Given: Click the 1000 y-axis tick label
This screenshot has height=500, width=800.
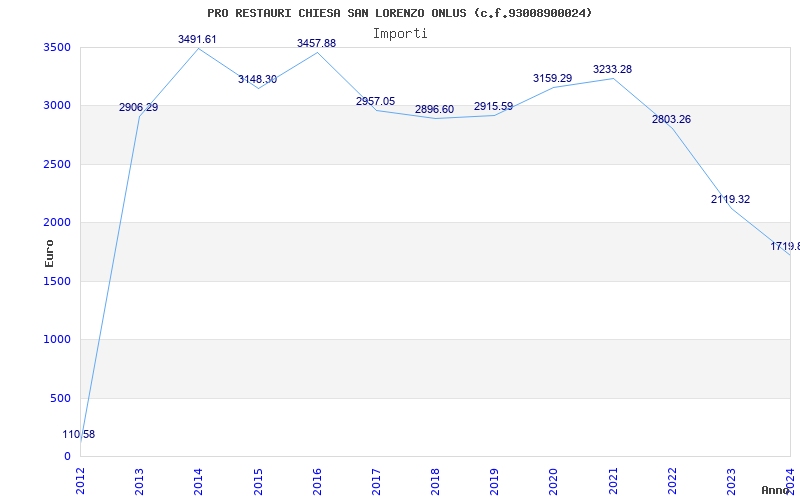Looking at the screenshot, I should pyautogui.click(x=58, y=339).
